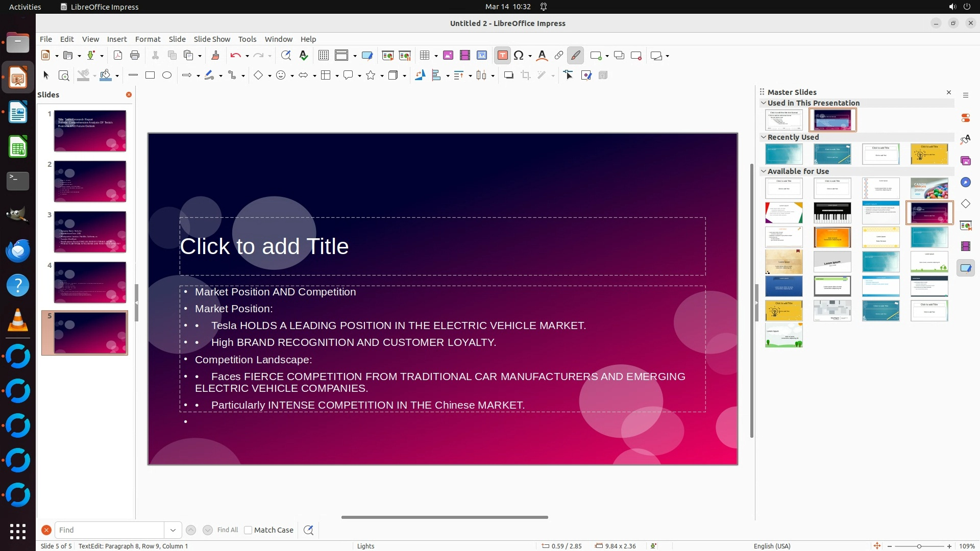Image resolution: width=980 pixels, height=551 pixels.
Task: Adjust the zoom slider in status bar
Action: [919, 546]
